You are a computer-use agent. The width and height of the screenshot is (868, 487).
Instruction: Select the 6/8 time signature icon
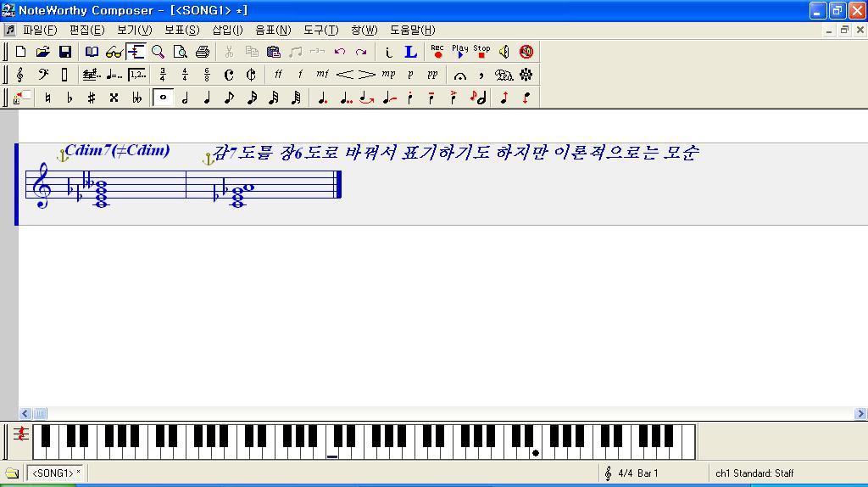(207, 75)
